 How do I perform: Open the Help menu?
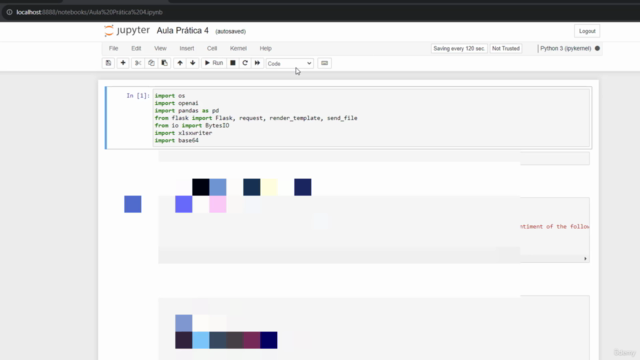pos(266,48)
